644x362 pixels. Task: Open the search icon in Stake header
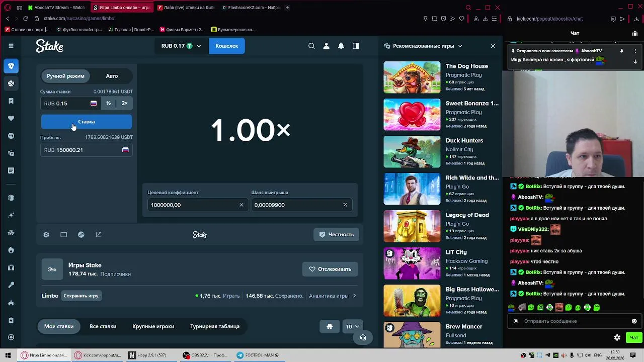tap(311, 46)
